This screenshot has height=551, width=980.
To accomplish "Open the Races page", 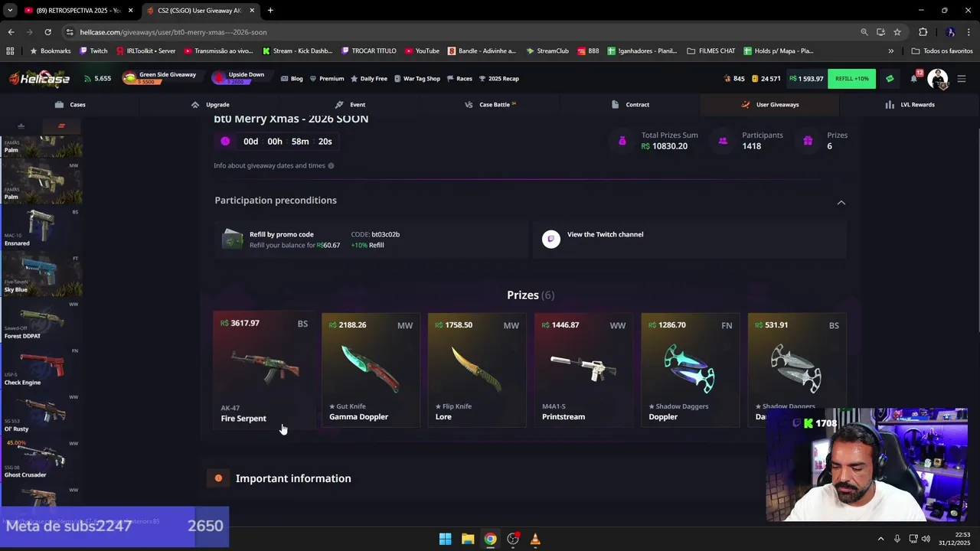I will pos(459,79).
